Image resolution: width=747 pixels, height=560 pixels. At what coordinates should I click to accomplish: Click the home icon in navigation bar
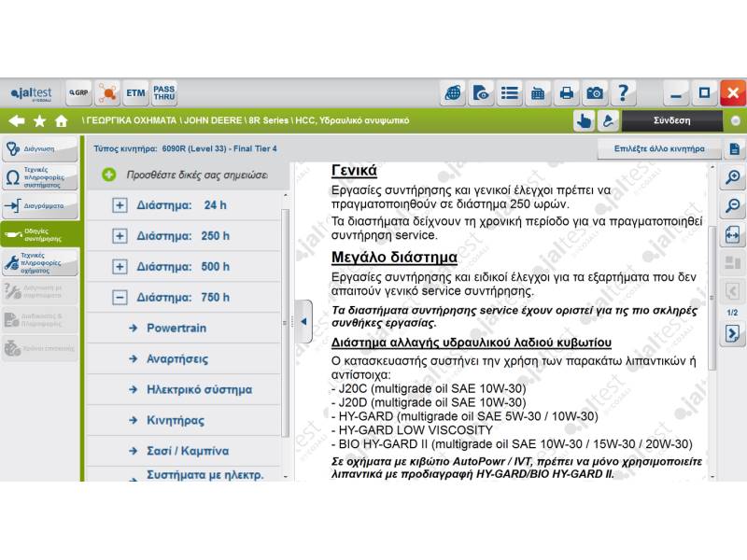tap(62, 120)
